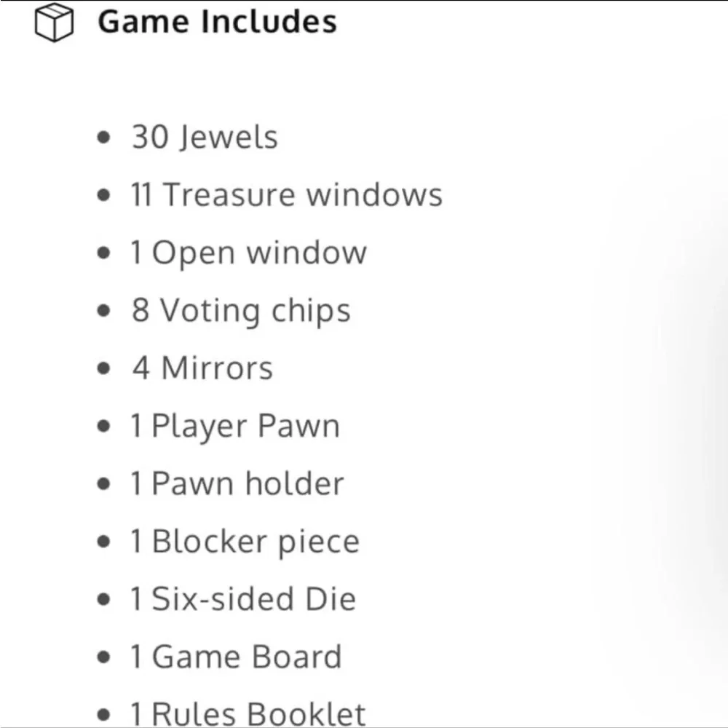Select the 1 Open window item
The image size is (728, 728).
pos(248,253)
